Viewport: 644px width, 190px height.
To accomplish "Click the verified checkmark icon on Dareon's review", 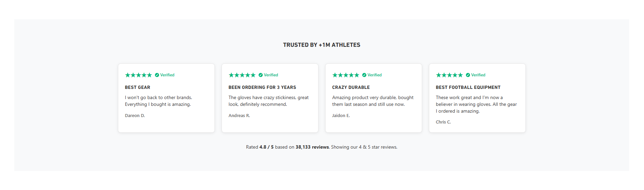I will [157, 75].
